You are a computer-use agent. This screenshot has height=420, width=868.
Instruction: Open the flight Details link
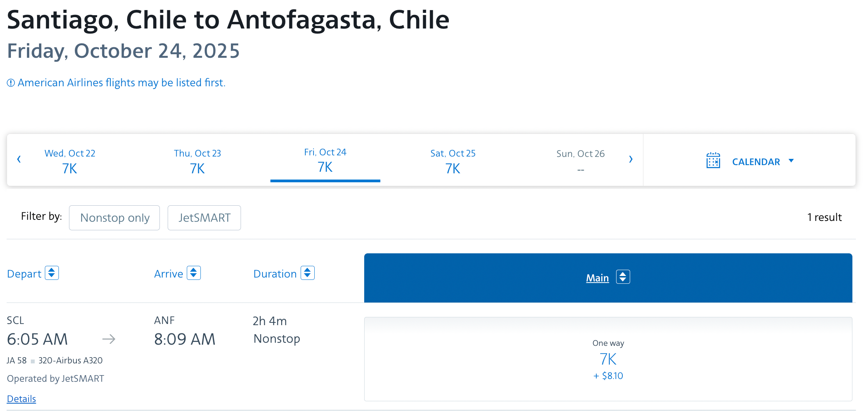click(x=21, y=399)
